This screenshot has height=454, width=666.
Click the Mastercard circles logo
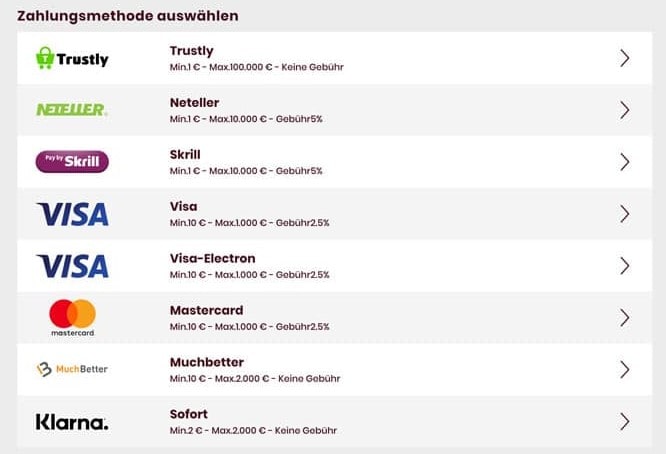point(73,318)
